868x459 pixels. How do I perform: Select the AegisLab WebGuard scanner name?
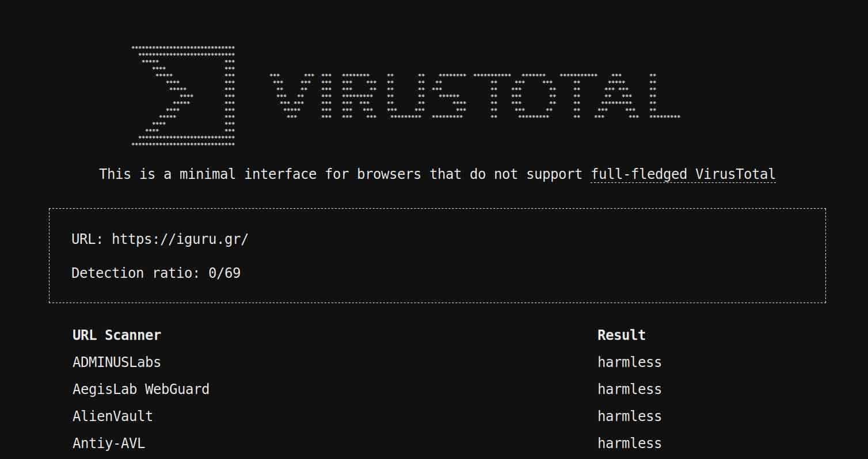[x=141, y=389]
